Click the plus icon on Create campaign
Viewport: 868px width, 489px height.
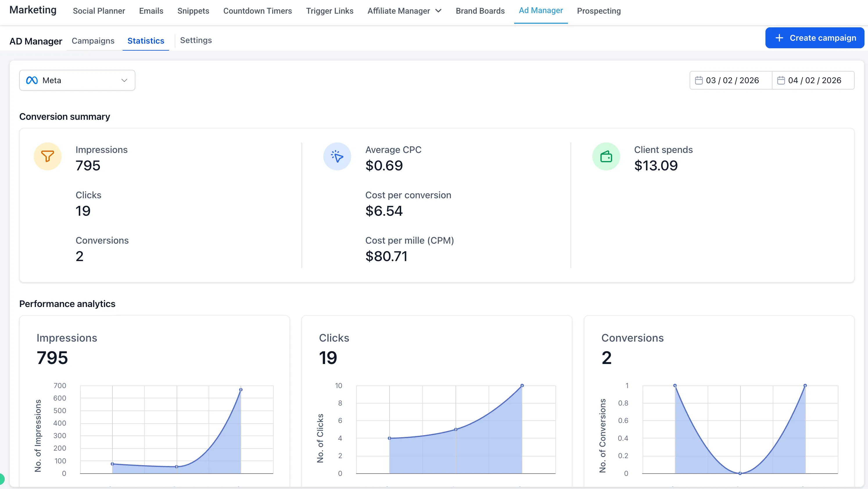(779, 38)
